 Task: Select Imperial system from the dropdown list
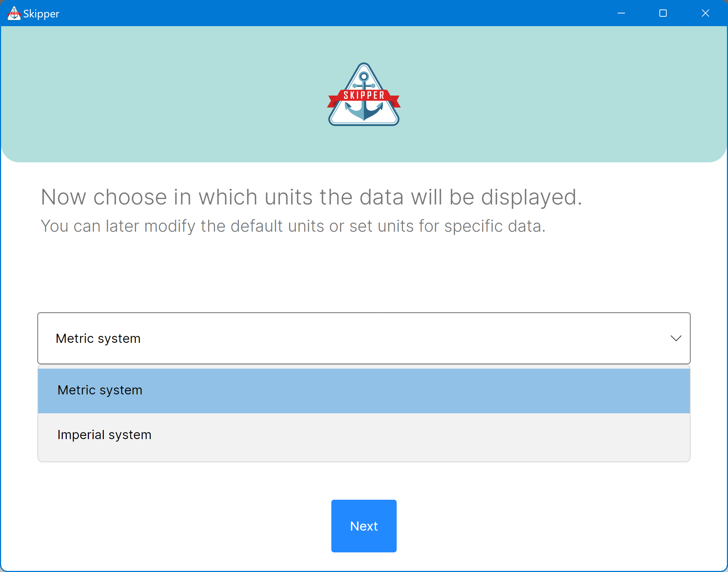pos(364,435)
